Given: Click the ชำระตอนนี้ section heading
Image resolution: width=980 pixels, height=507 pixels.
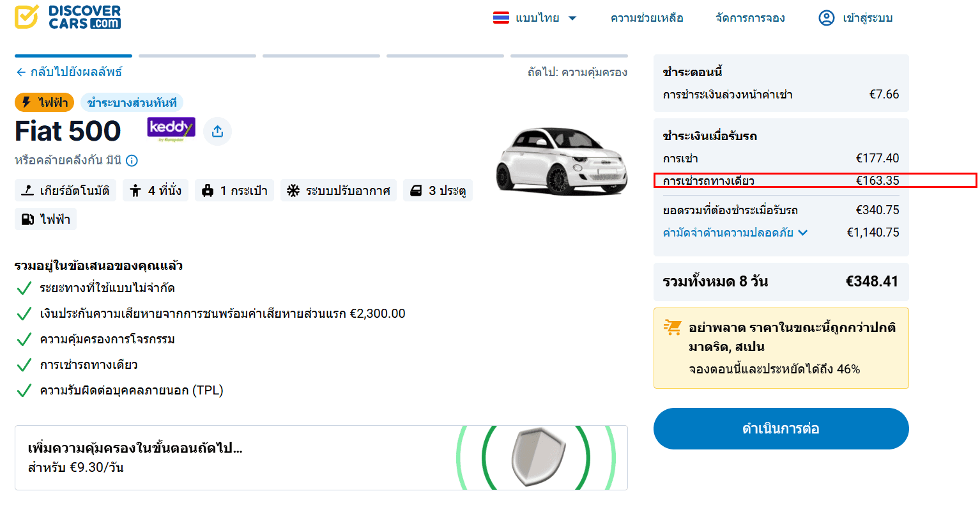Looking at the screenshot, I should (693, 72).
